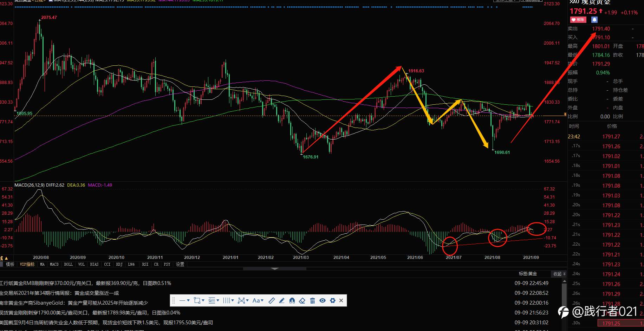The width and height of the screenshot is (644, 331).
Task: Click the MACD(26,12,9) indicator label
Action: (x=30, y=185)
